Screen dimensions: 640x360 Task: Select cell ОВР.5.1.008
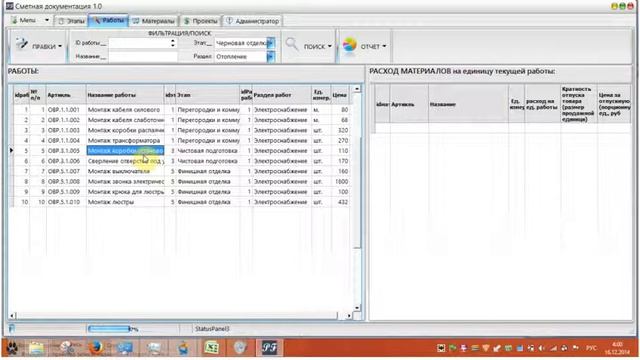click(66, 181)
